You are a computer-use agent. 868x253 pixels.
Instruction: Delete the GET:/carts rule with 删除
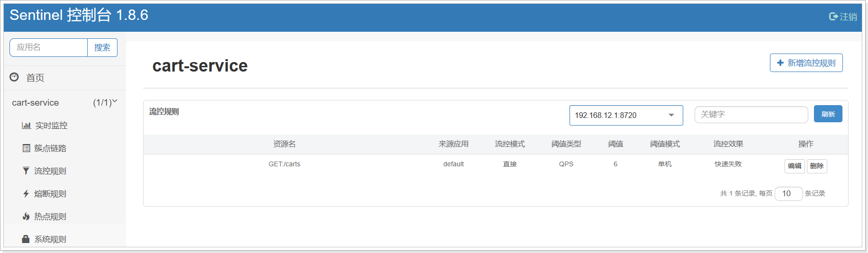tap(817, 166)
